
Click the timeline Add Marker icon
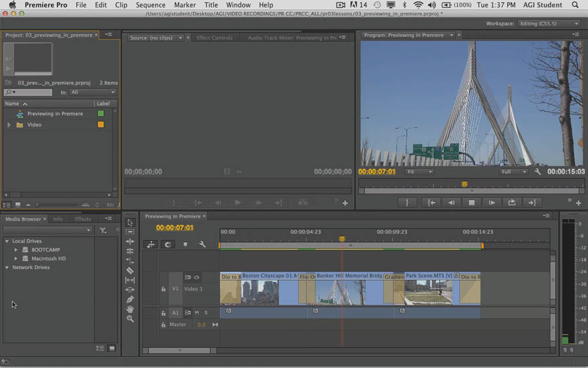click(185, 244)
